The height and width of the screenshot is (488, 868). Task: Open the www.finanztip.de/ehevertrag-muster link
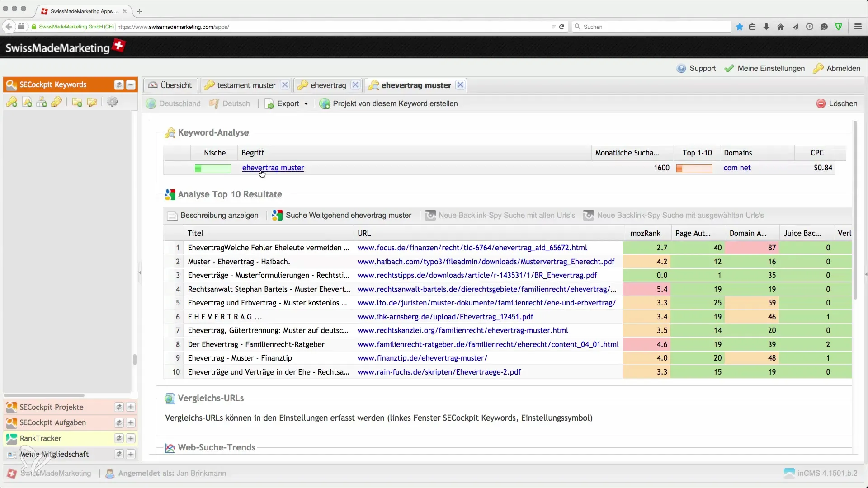(422, 358)
